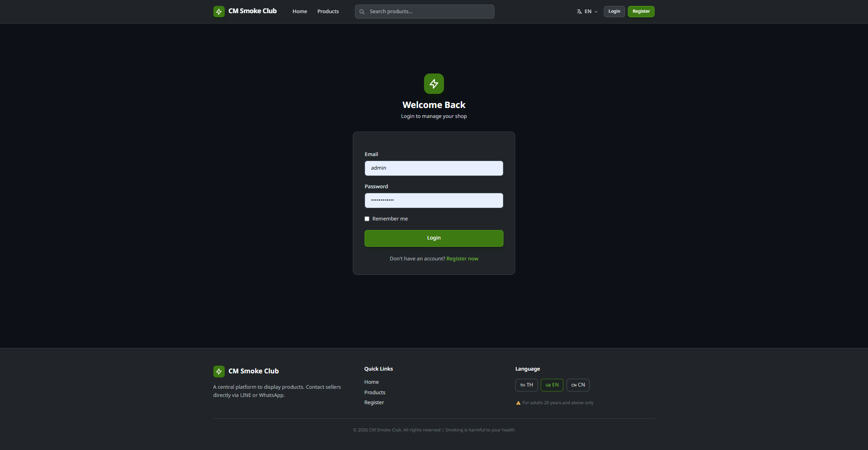
Task: Switch language to CN in footer
Action: point(578,385)
